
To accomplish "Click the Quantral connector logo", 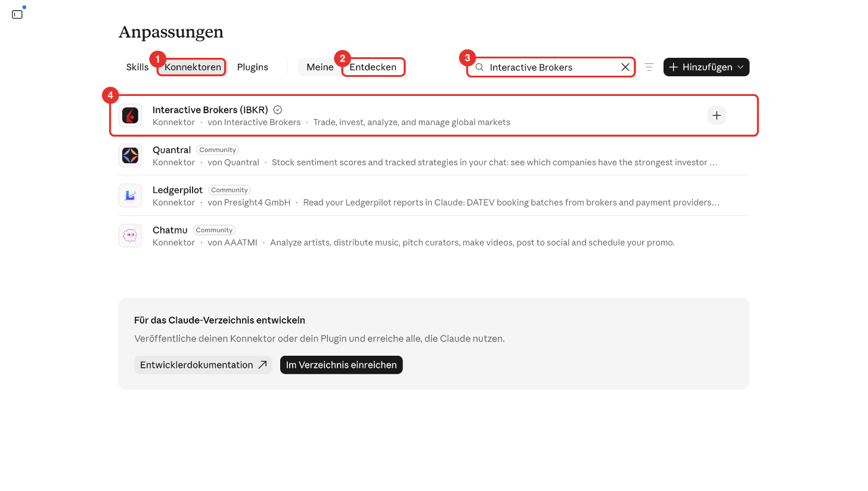I will click(x=130, y=156).
